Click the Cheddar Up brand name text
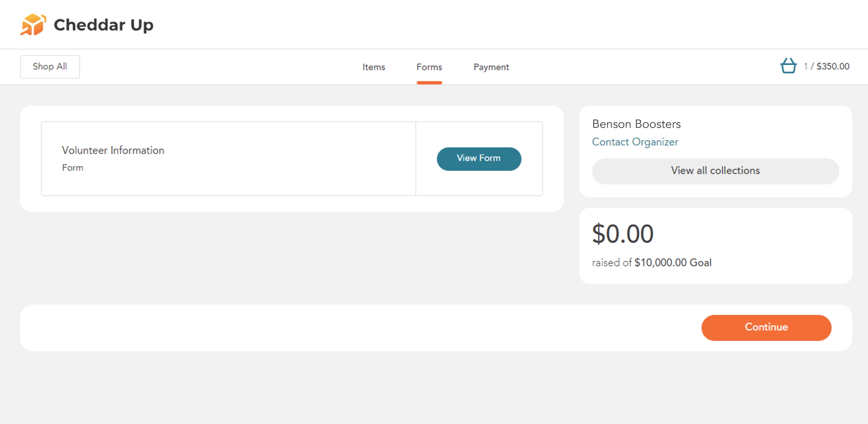The width and height of the screenshot is (868, 424). 104,25
